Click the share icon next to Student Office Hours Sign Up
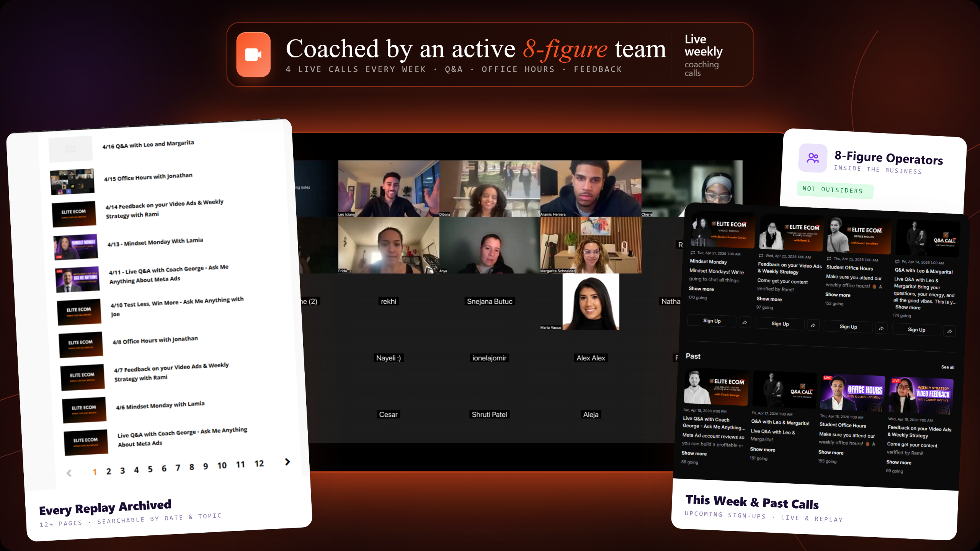This screenshot has width=980, height=551. pyautogui.click(x=881, y=328)
